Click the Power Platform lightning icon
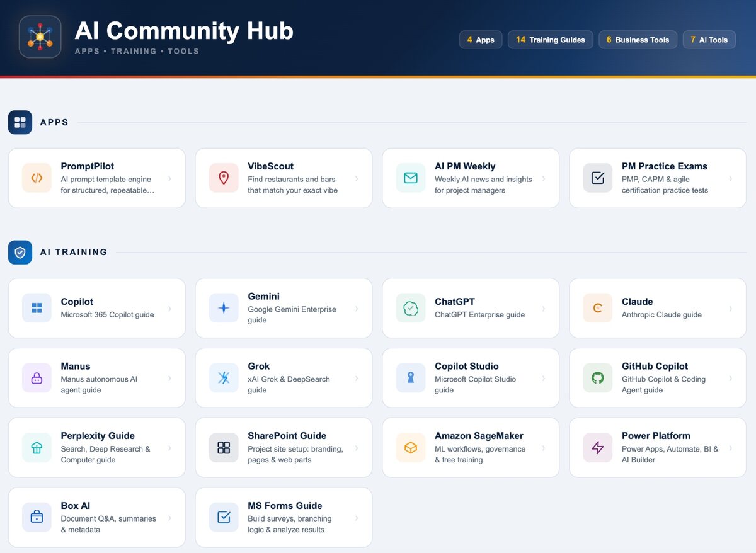The image size is (756, 553). [598, 448]
